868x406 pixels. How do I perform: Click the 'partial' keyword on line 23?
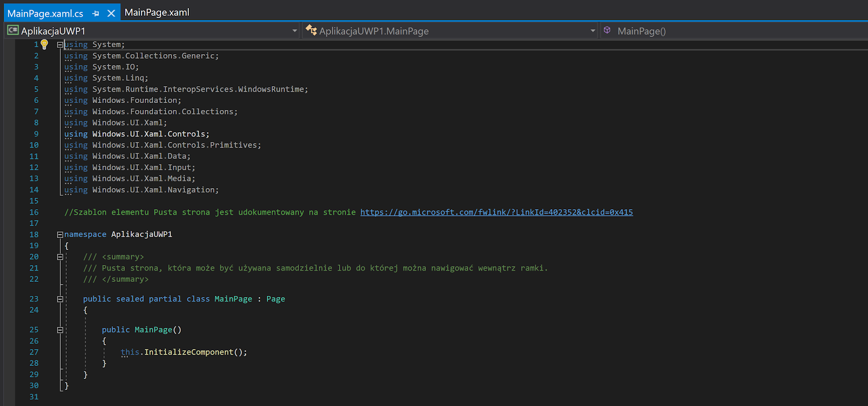(165, 299)
